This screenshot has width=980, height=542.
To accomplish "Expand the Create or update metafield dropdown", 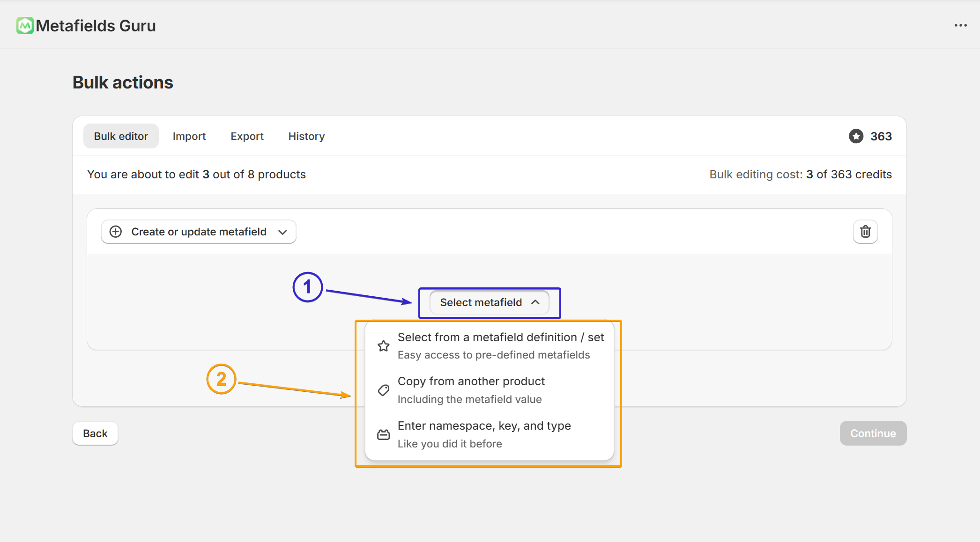I will pos(199,232).
